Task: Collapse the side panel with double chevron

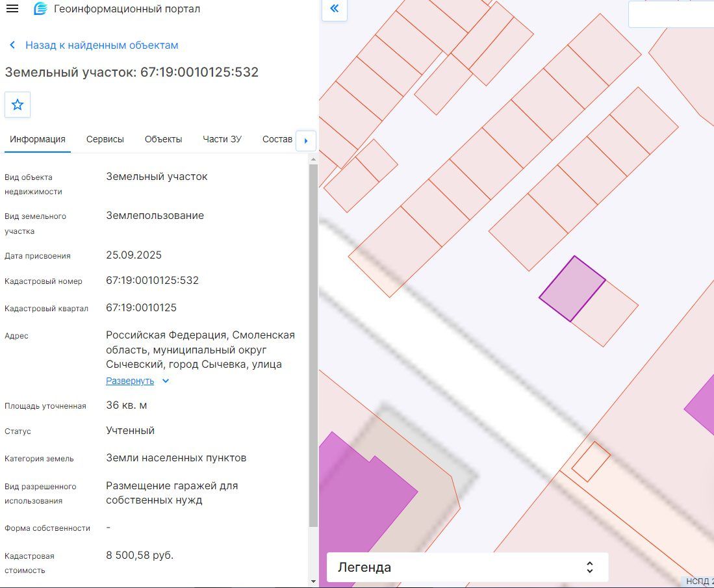Action: (334, 8)
